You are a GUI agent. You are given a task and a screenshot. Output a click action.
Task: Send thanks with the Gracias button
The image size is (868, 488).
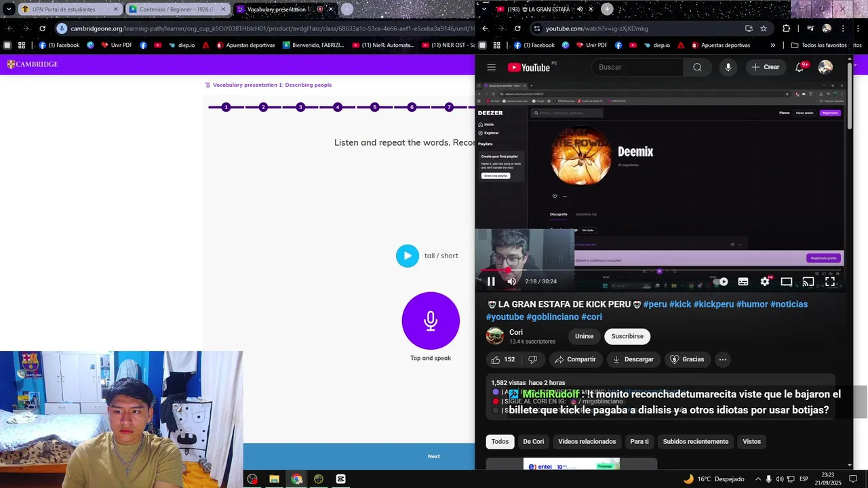click(x=687, y=359)
